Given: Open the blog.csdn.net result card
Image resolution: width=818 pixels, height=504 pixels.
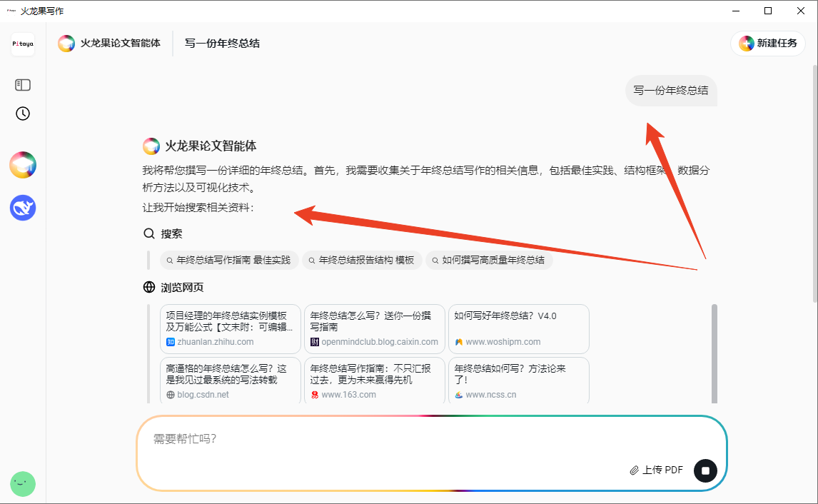Looking at the screenshot, I should pyautogui.click(x=231, y=380).
